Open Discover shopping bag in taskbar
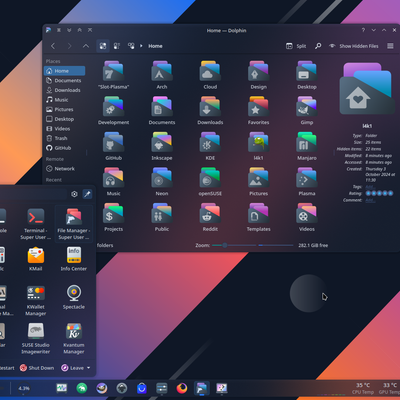 [142, 388]
